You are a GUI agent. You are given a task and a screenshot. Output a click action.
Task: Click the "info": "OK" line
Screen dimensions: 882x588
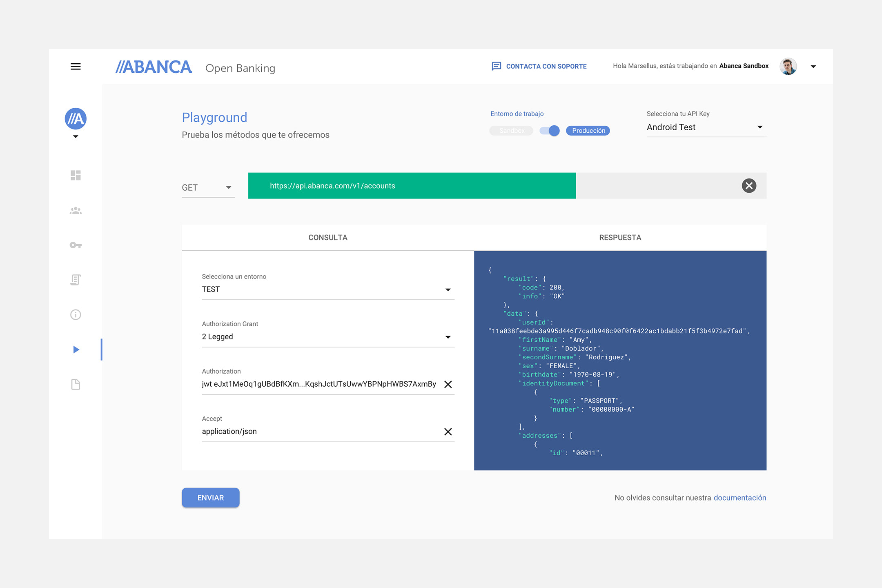click(x=541, y=296)
